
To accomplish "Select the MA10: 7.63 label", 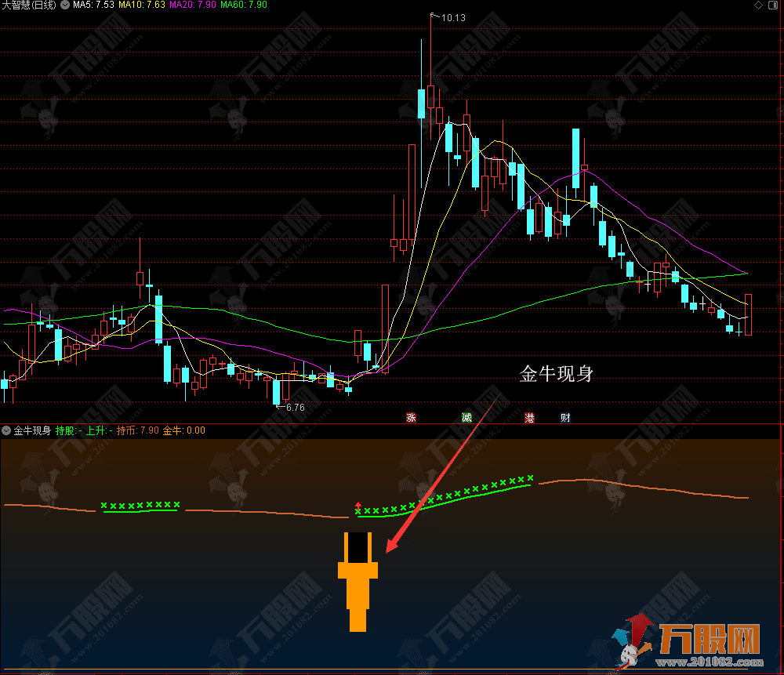I will (141, 5).
